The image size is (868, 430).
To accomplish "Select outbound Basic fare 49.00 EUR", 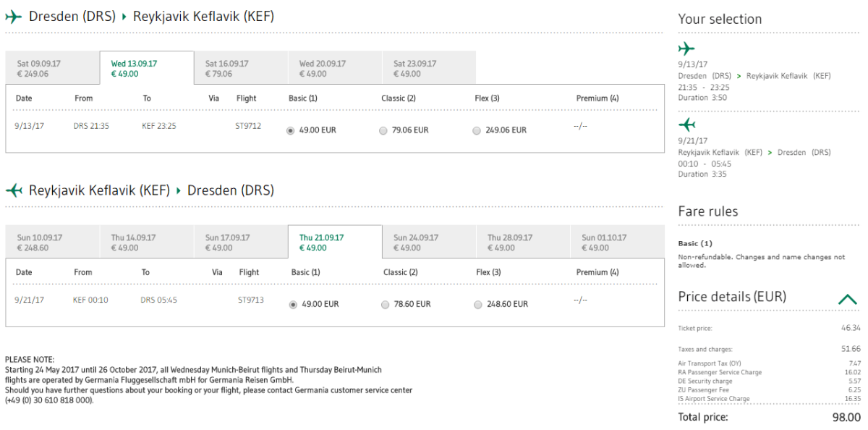I will pyautogui.click(x=291, y=131).
